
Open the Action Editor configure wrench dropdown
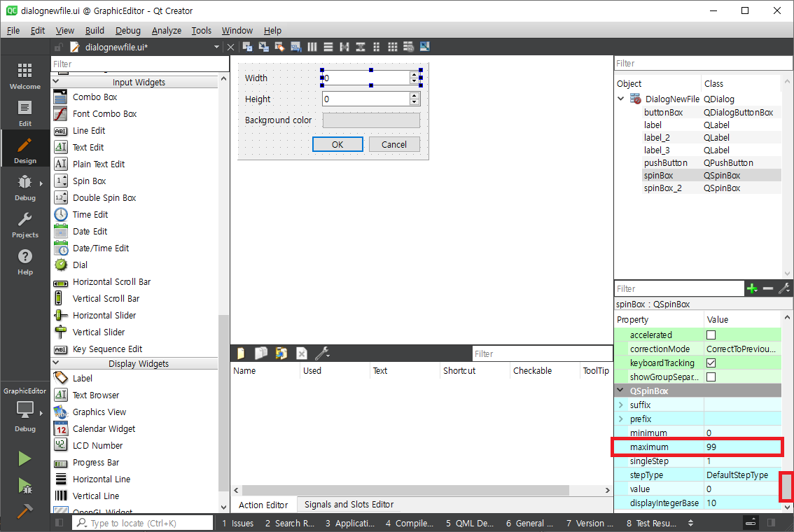322,353
